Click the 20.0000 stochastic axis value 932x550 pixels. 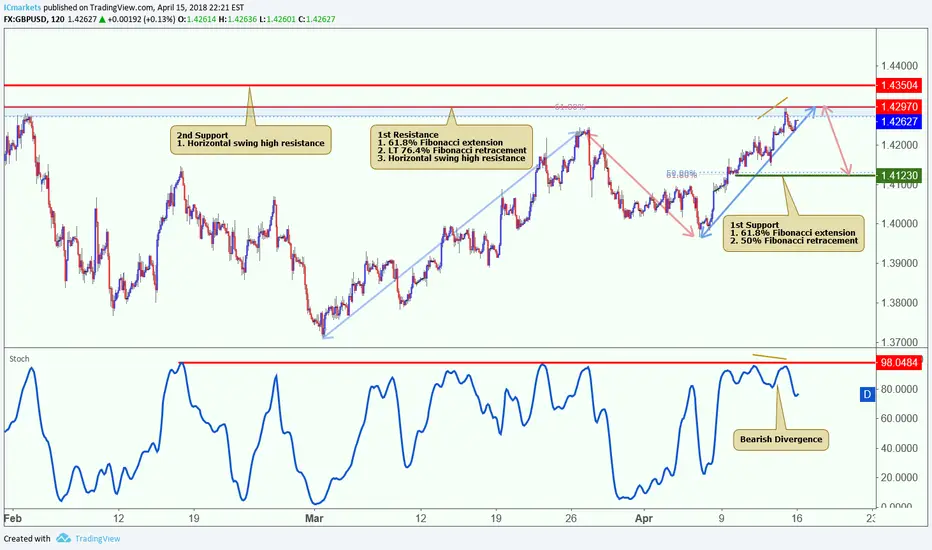pyautogui.click(x=899, y=477)
